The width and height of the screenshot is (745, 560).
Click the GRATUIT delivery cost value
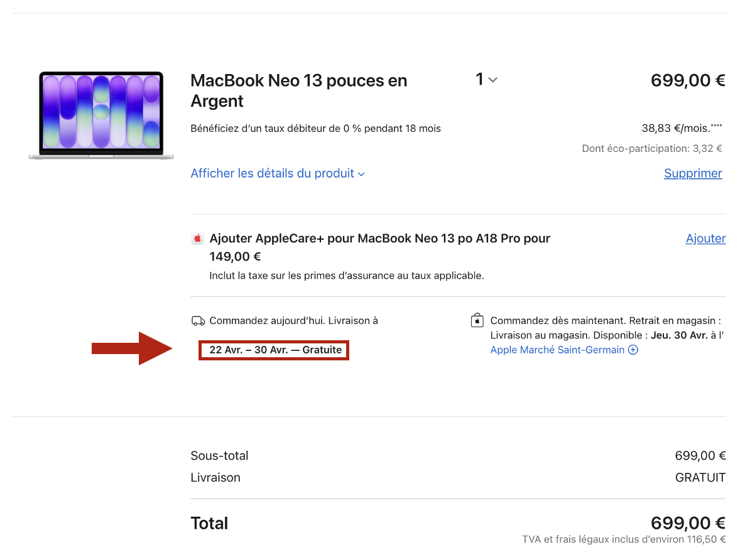pyautogui.click(x=700, y=478)
